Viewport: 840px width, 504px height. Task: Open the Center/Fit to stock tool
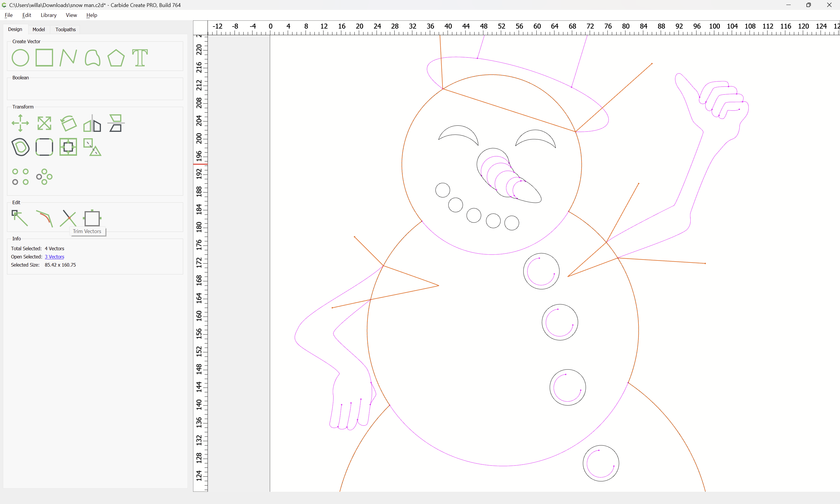68,147
